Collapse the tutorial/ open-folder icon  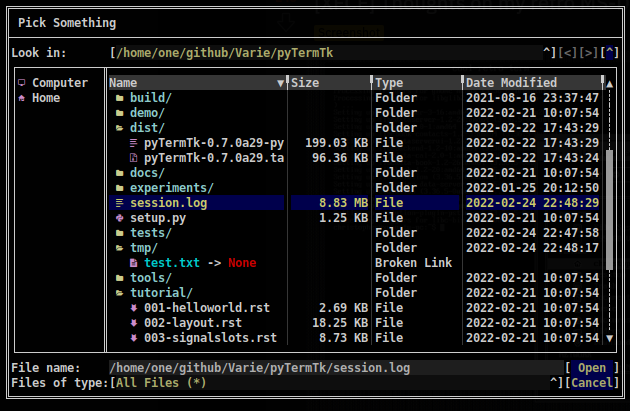[x=119, y=293]
